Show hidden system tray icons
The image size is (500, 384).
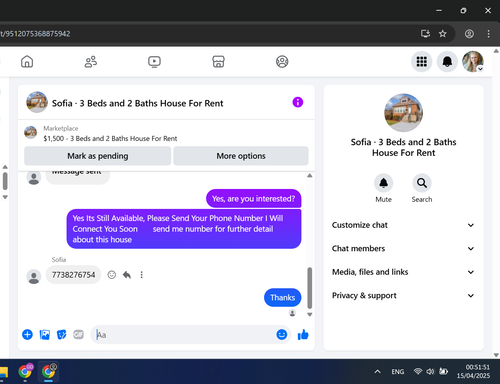377,371
